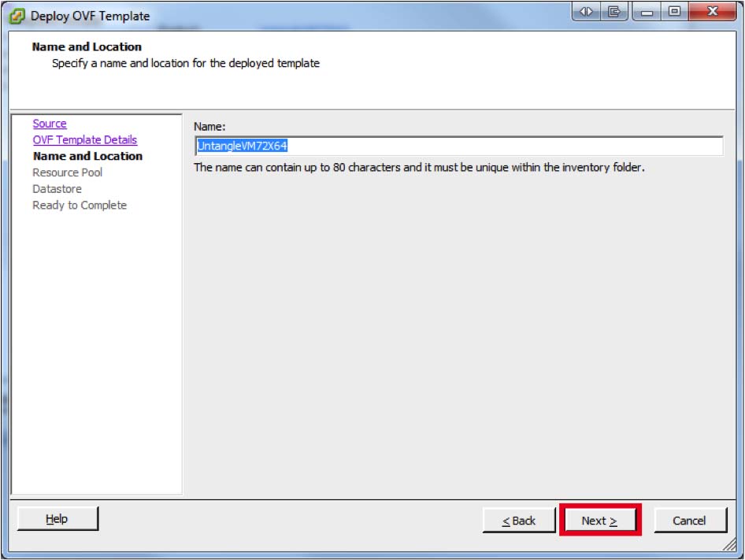Image resolution: width=745 pixels, height=560 pixels.
Task: Open the Source step link
Action: (50, 124)
